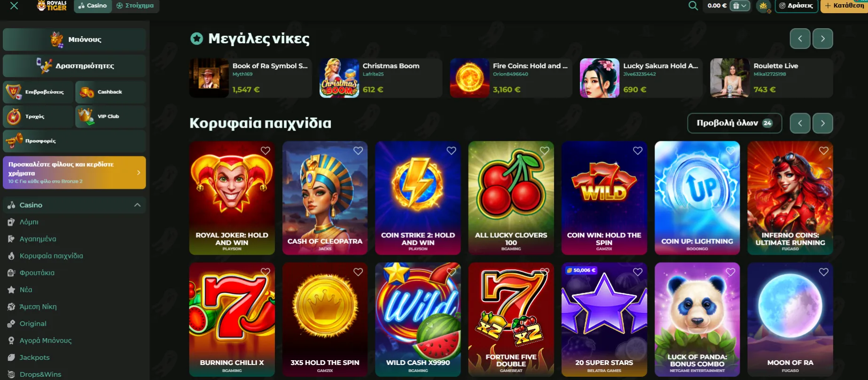The width and height of the screenshot is (868, 380).
Task: Open the Επιβραβεύσεις shield tile
Action: (38, 92)
